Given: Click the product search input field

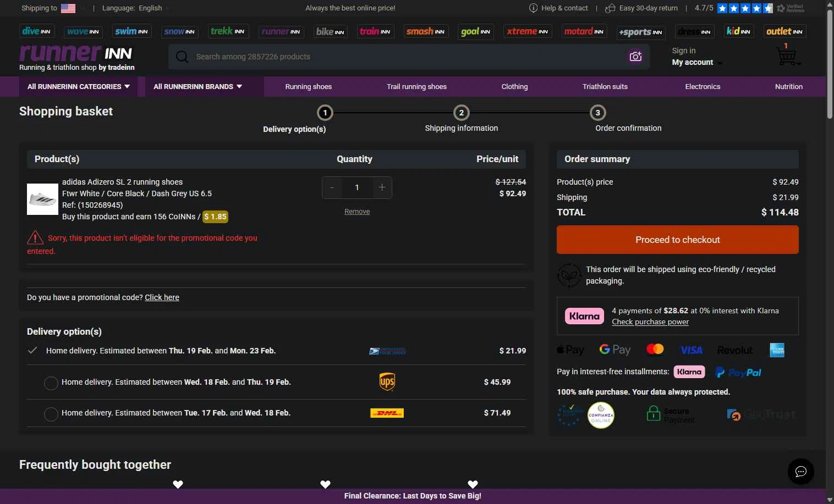Looking at the screenshot, I should pyautogui.click(x=409, y=57).
